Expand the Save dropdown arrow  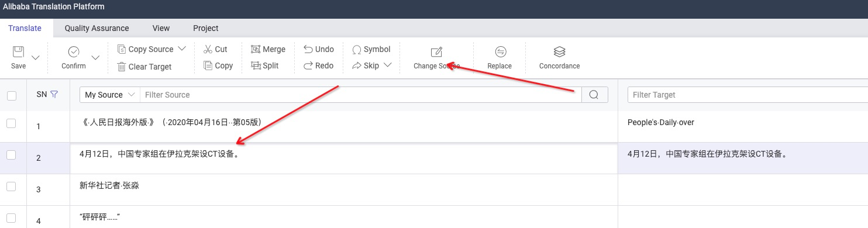[x=35, y=57]
